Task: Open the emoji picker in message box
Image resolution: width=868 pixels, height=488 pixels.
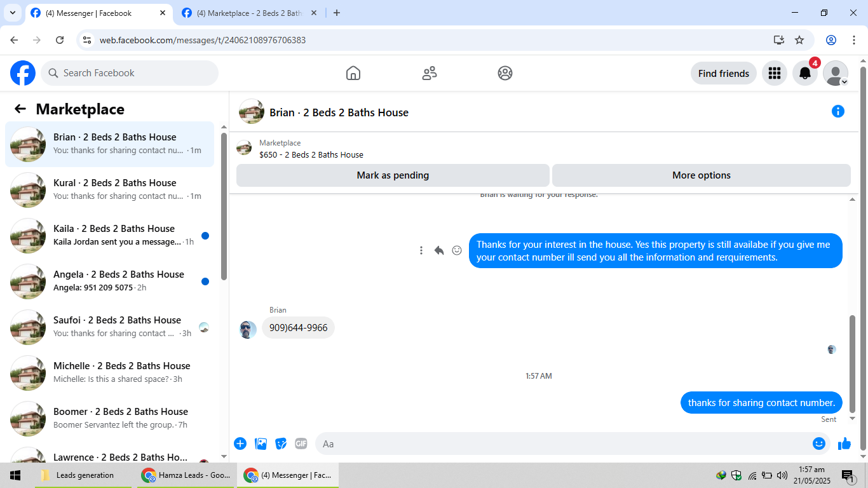Action: [819, 444]
